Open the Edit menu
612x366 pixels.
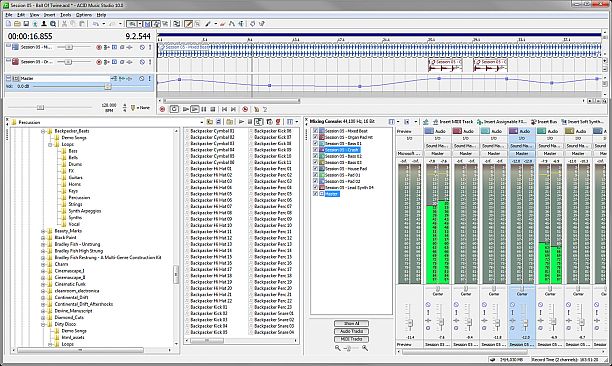point(21,15)
